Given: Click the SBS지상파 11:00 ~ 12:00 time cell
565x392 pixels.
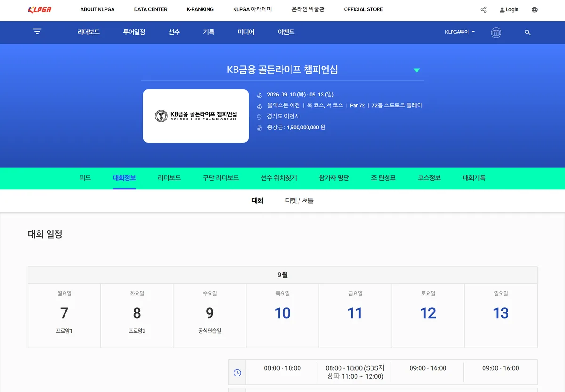Looking at the screenshot, I should 355,372.
